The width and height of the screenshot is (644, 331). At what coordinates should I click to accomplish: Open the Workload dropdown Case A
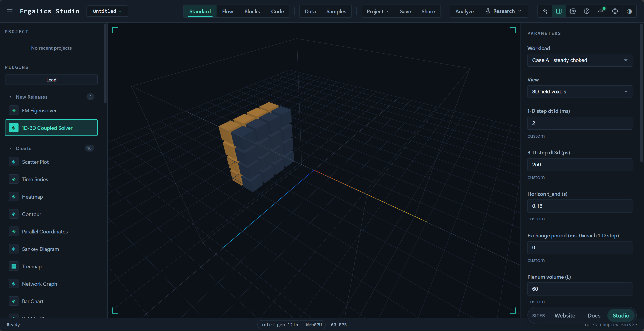(x=580, y=60)
